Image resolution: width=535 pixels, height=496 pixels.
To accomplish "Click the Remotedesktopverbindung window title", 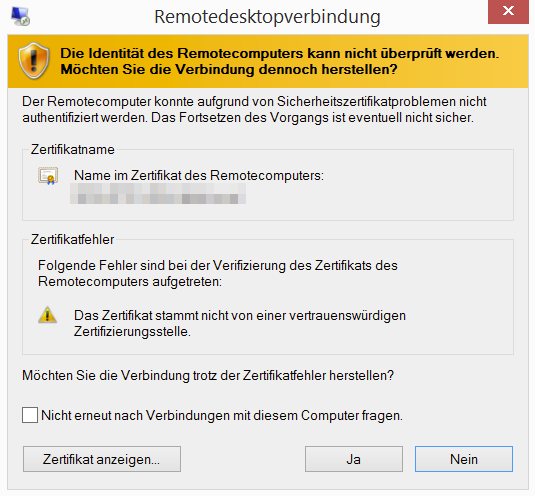I will click(267, 16).
